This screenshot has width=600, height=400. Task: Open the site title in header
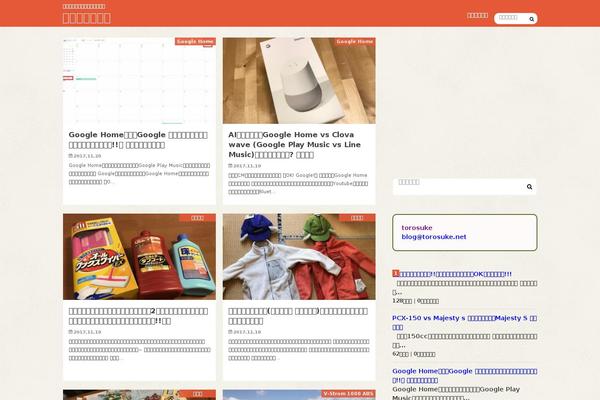(x=86, y=18)
